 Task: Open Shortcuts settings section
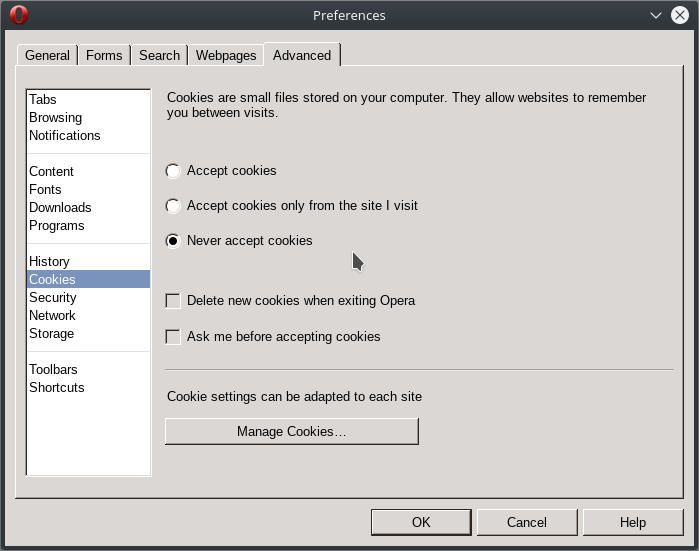[88, 387]
